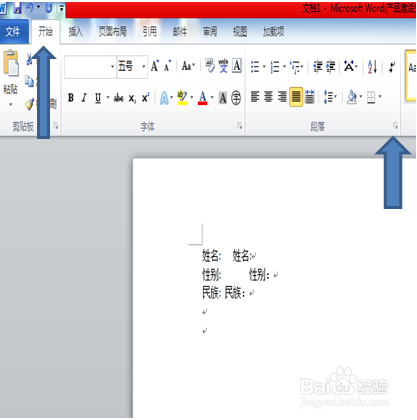Switch to the 邮件 ribbon tab
The image size is (417, 420).
180,32
